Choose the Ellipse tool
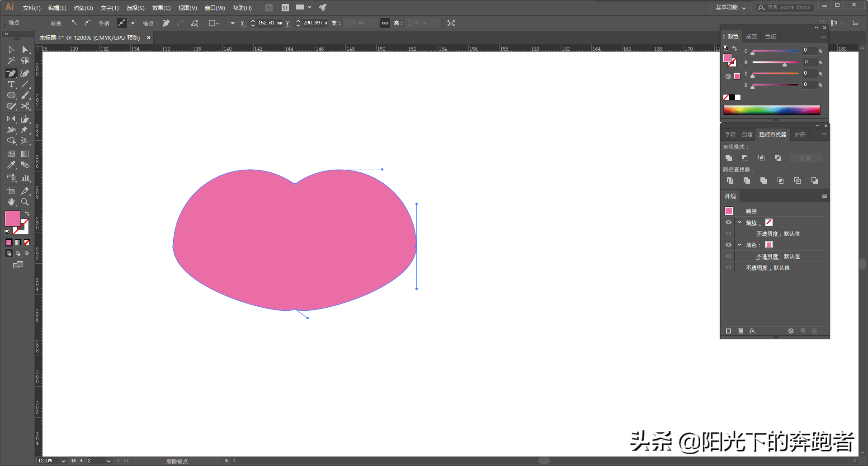The width and height of the screenshot is (868, 466). 11,95
